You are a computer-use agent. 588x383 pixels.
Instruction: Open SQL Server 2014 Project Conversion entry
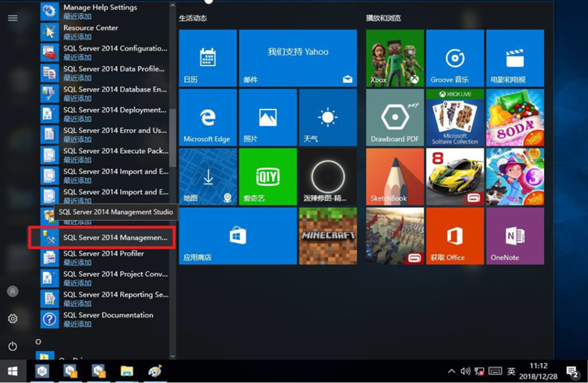tap(104, 279)
